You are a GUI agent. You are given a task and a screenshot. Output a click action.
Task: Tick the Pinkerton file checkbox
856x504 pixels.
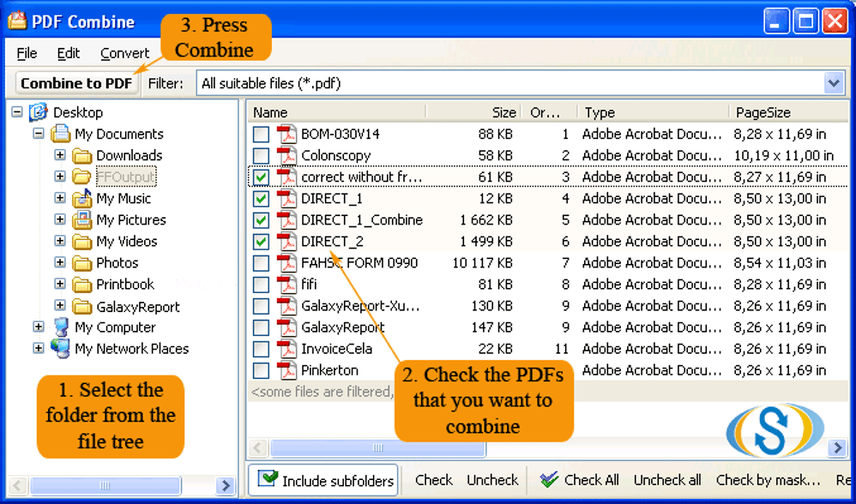(262, 371)
